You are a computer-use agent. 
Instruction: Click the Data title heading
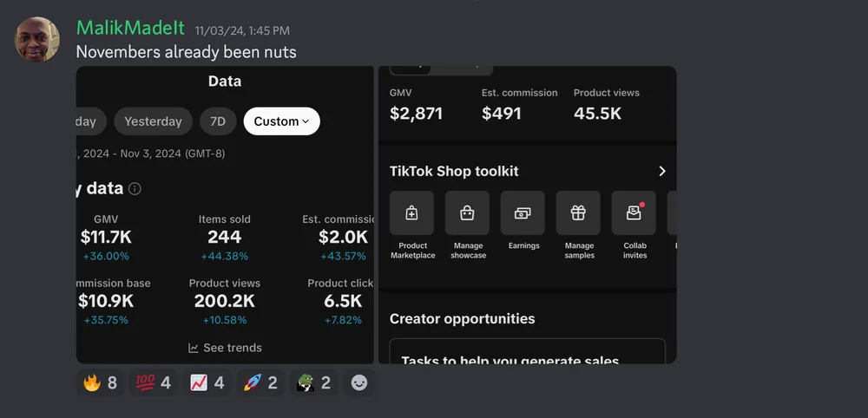225,82
